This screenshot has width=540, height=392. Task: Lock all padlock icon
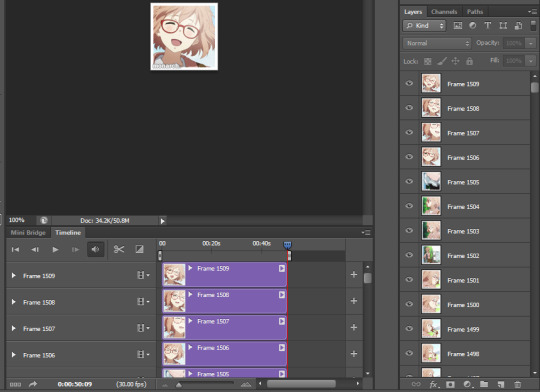point(469,61)
